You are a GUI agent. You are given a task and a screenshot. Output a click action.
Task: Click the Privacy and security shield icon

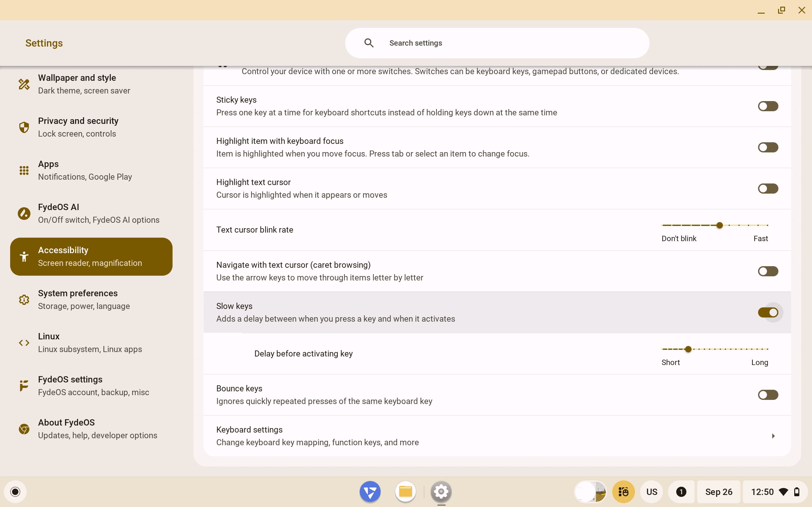(x=24, y=127)
